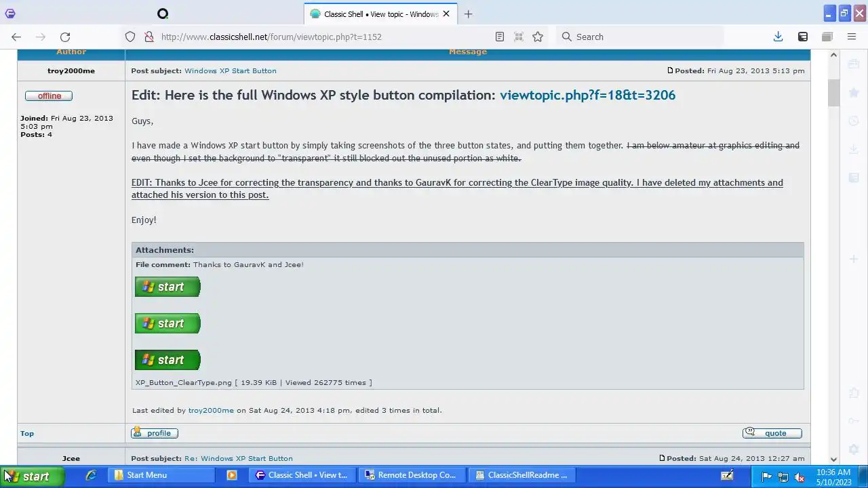Open the Windows XP Start Button subject link
Screen dimensions: 868x488
click(x=230, y=70)
